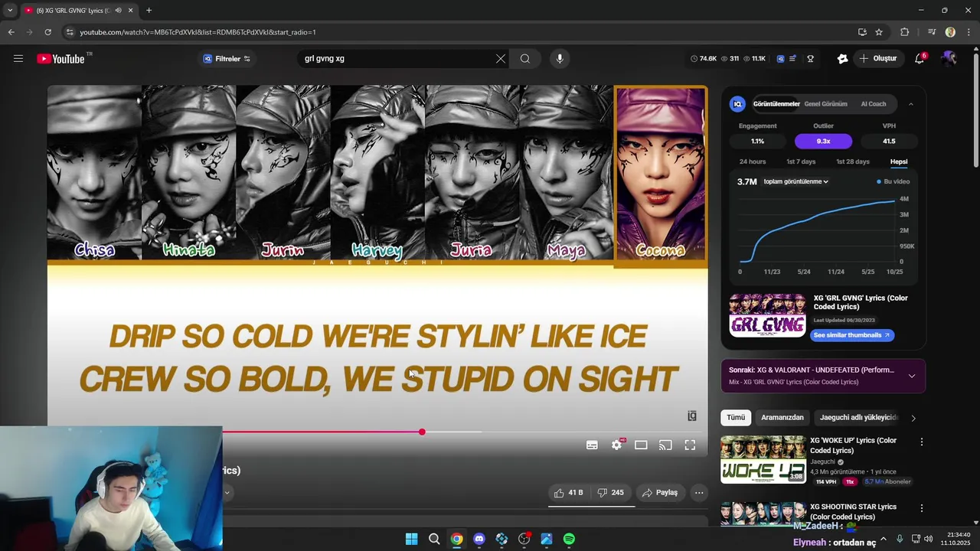The height and width of the screenshot is (551, 980).
Task: Open the star-shaped AI icon beside Oluştur
Action: tap(842, 59)
